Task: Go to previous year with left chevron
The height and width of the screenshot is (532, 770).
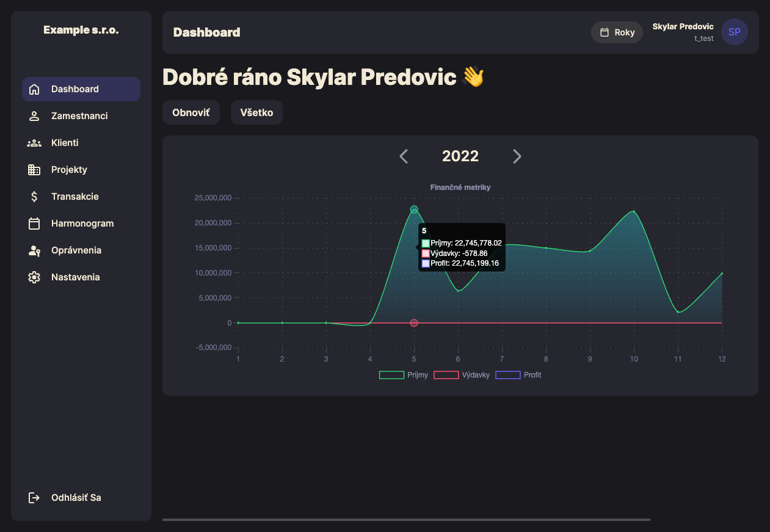Action: point(404,156)
